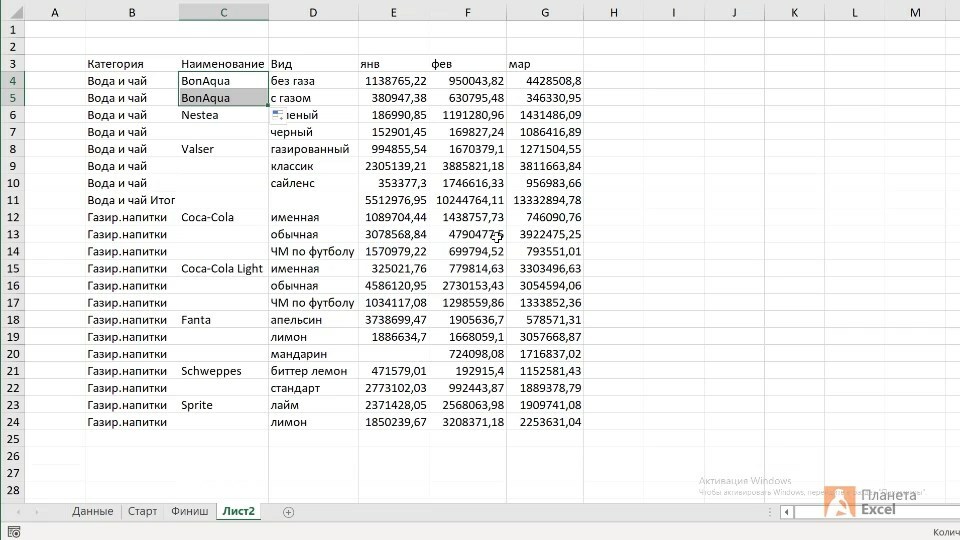Select the Лист2 sheet tab
This screenshot has width=960, height=540.
point(238,511)
